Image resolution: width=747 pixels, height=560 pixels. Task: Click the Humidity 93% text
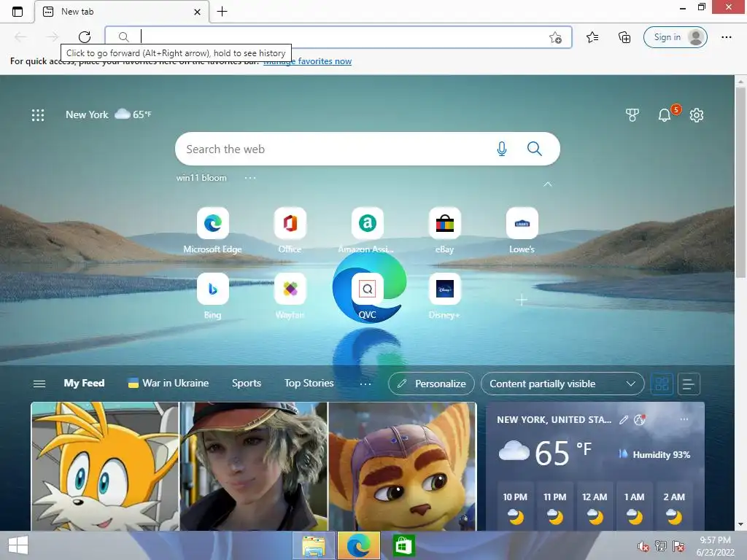tap(661, 455)
